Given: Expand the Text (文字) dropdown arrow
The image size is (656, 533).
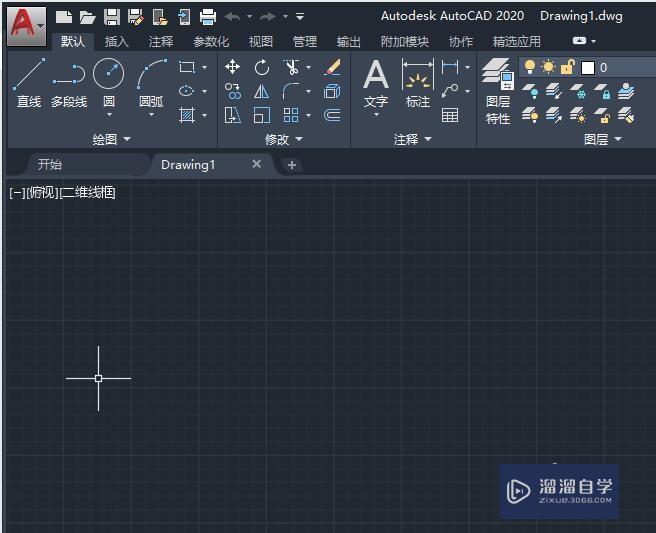Looking at the screenshot, I should click(x=376, y=114).
